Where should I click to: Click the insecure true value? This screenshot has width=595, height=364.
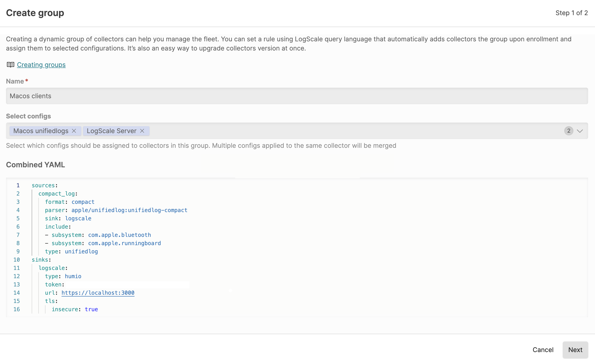(x=91, y=309)
